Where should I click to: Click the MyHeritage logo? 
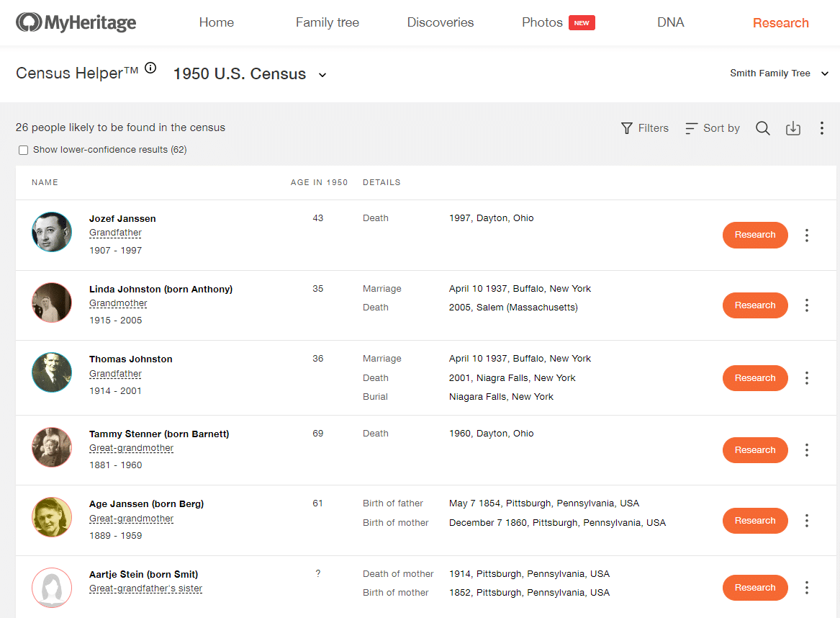pyautogui.click(x=76, y=22)
